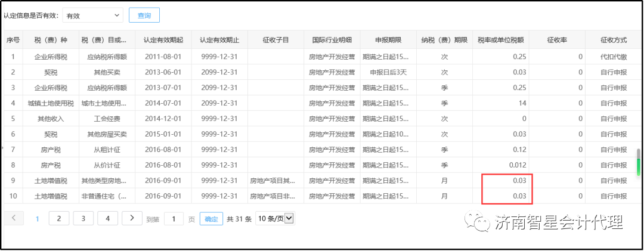
Task: Click the 认定有效期起 column header
Action: coord(163,40)
